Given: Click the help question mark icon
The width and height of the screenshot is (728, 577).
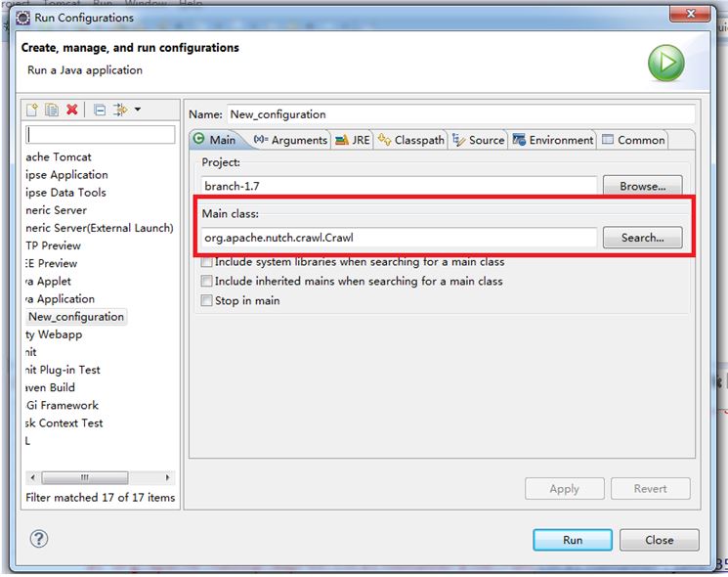Looking at the screenshot, I should 38,539.
